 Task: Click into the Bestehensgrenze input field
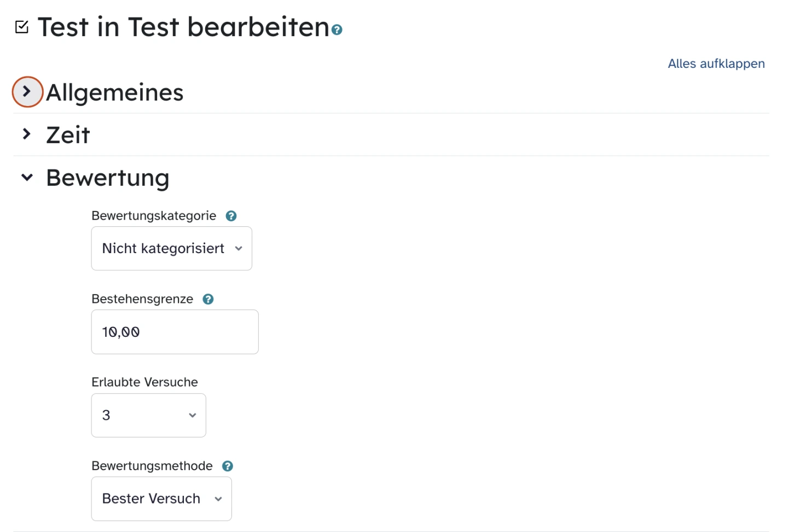175,332
